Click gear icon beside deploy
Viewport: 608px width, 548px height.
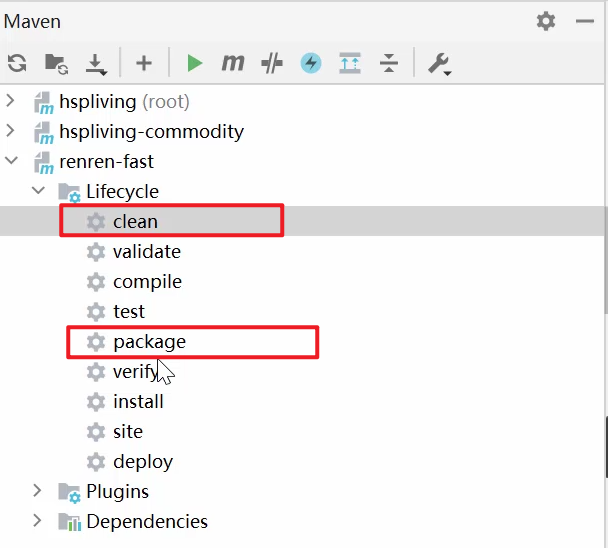pyautogui.click(x=96, y=462)
